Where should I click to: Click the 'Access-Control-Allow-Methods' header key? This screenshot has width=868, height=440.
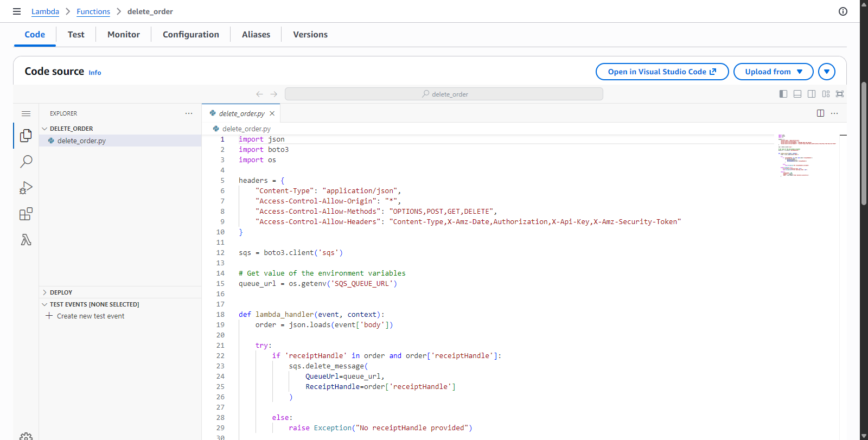(318, 212)
